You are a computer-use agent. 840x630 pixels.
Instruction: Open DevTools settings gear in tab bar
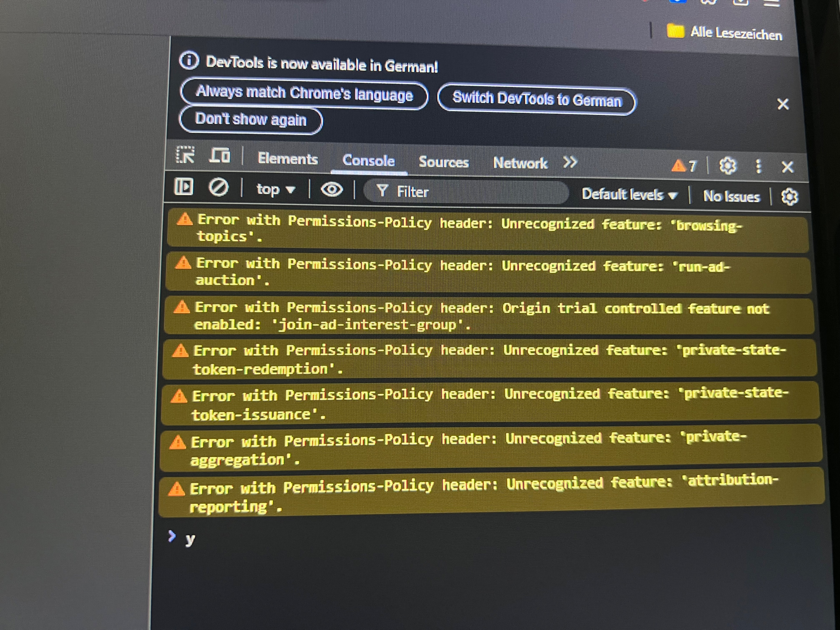coord(727,166)
